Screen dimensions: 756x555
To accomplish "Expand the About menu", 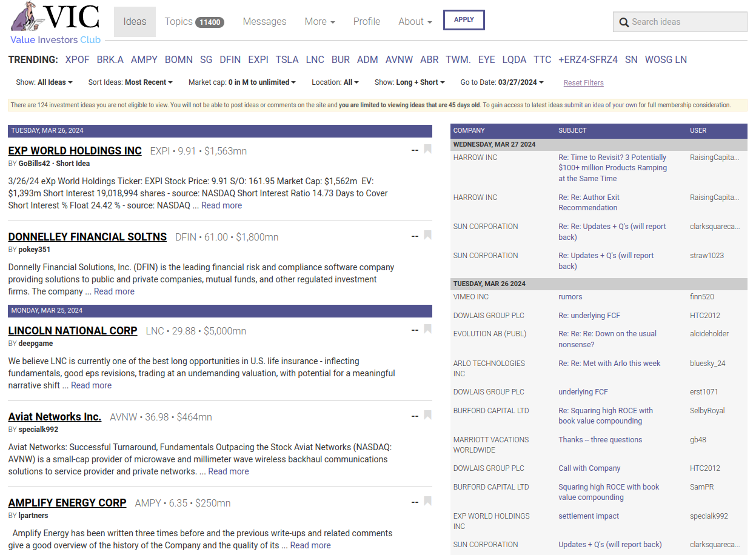I will (x=415, y=22).
